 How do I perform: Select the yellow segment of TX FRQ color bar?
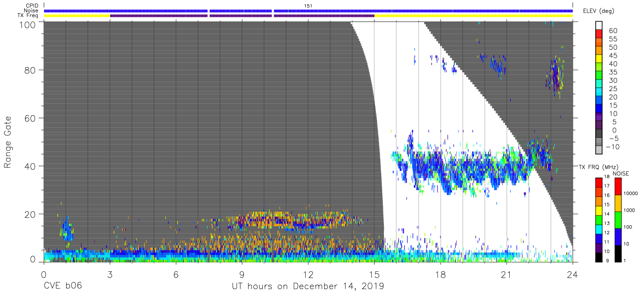click(599, 210)
